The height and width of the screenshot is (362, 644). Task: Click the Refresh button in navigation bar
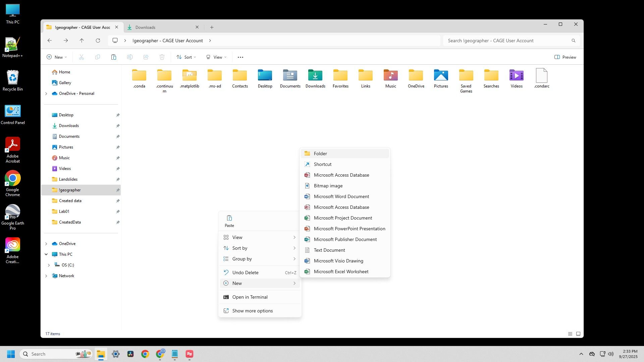(98, 41)
